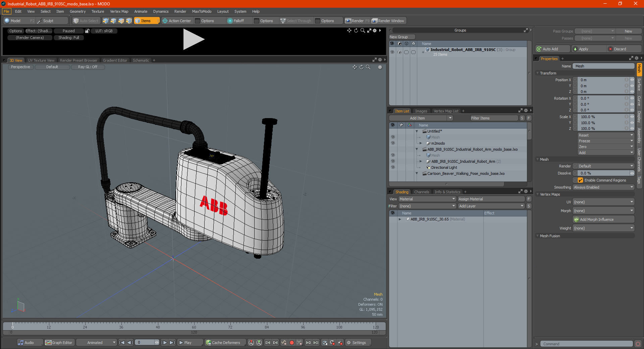The width and height of the screenshot is (644, 349).
Task: Switch to UV Texture View tab
Action: click(x=41, y=60)
